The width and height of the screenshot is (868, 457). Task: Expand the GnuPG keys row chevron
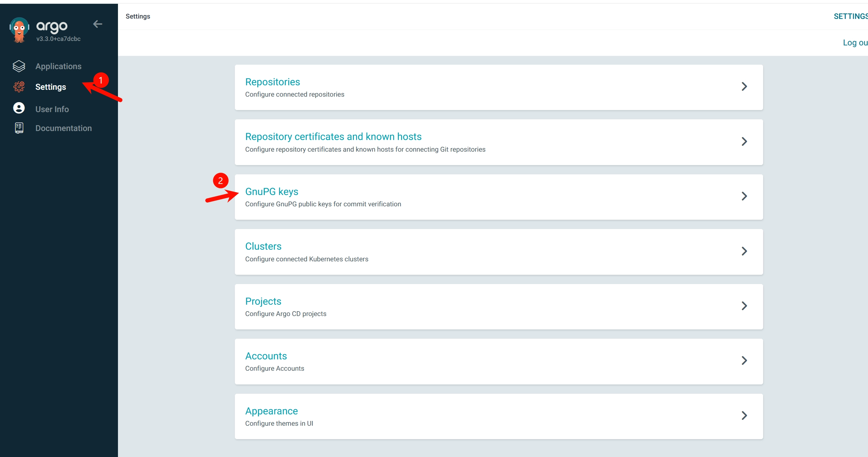[744, 196]
